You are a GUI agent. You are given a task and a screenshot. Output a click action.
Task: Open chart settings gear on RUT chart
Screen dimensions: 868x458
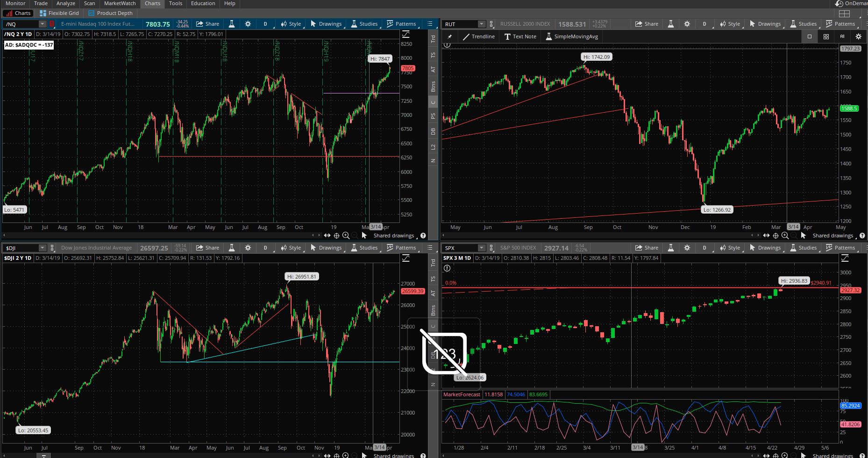(x=687, y=24)
